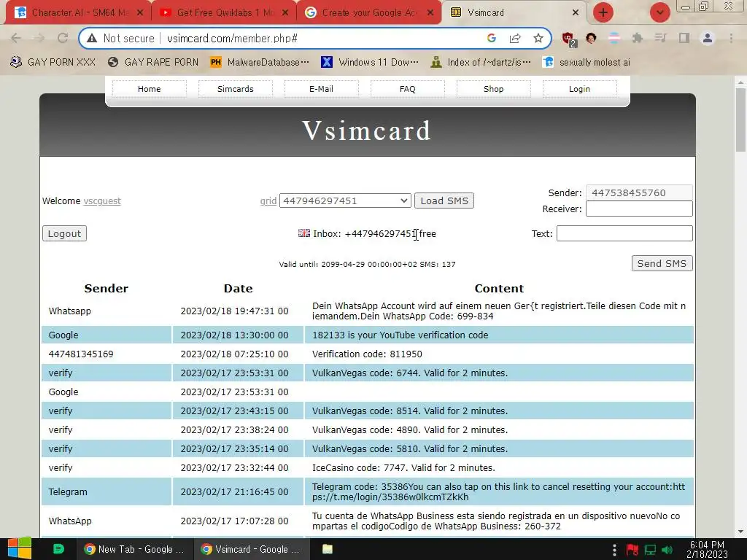Toggle the browser side panel icon
This screenshot has width=747, height=560.
684,38
